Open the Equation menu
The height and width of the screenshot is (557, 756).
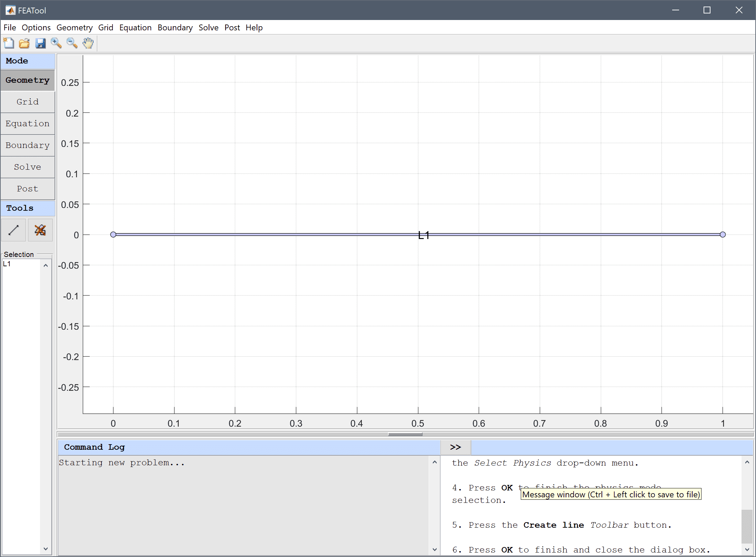(x=136, y=28)
